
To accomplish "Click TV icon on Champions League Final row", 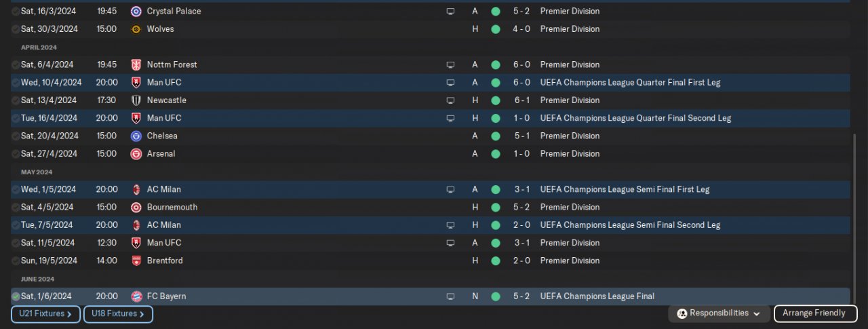I will pos(450,296).
